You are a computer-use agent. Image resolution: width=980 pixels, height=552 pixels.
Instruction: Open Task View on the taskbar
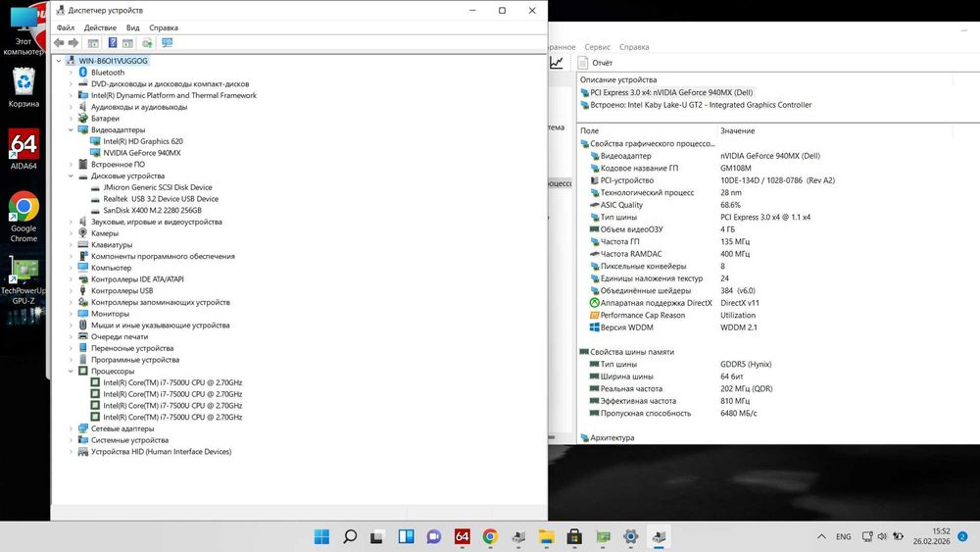[x=377, y=536]
